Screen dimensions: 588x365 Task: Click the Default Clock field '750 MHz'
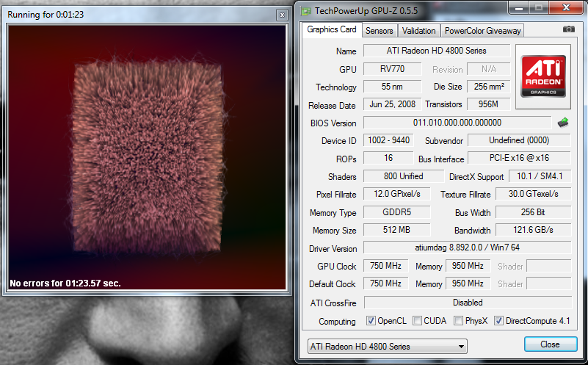click(386, 283)
